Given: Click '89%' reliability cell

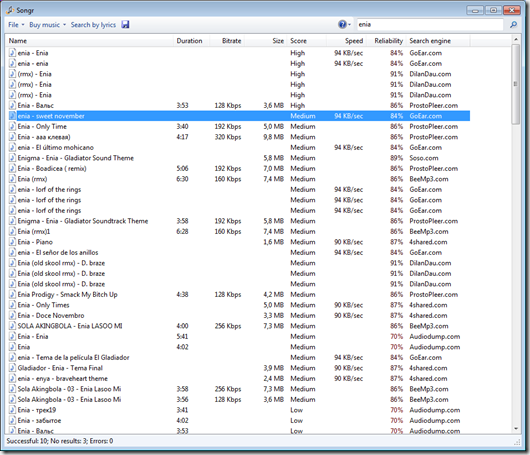Looking at the screenshot, I should (396, 158).
